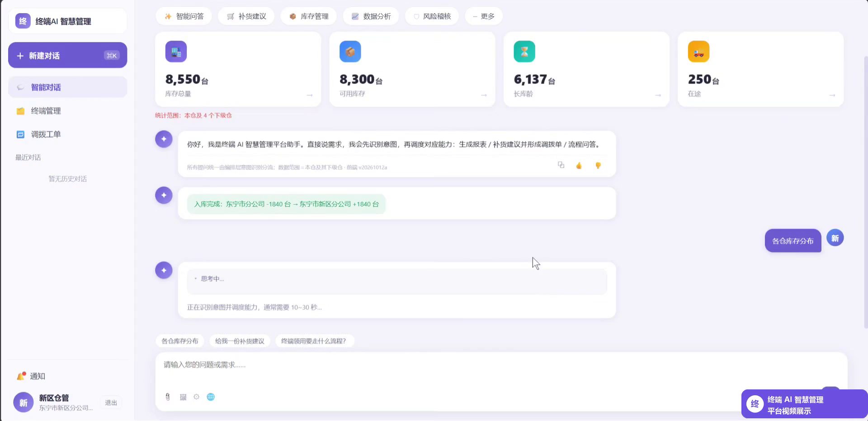Click the 长库龄 hourglass icon

tap(524, 51)
